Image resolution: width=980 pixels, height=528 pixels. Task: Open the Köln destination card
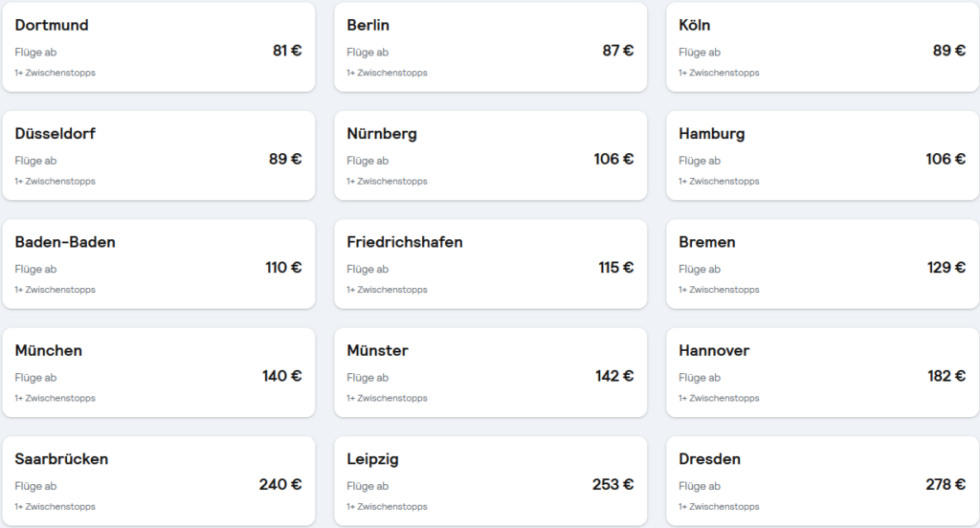point(823,48)
